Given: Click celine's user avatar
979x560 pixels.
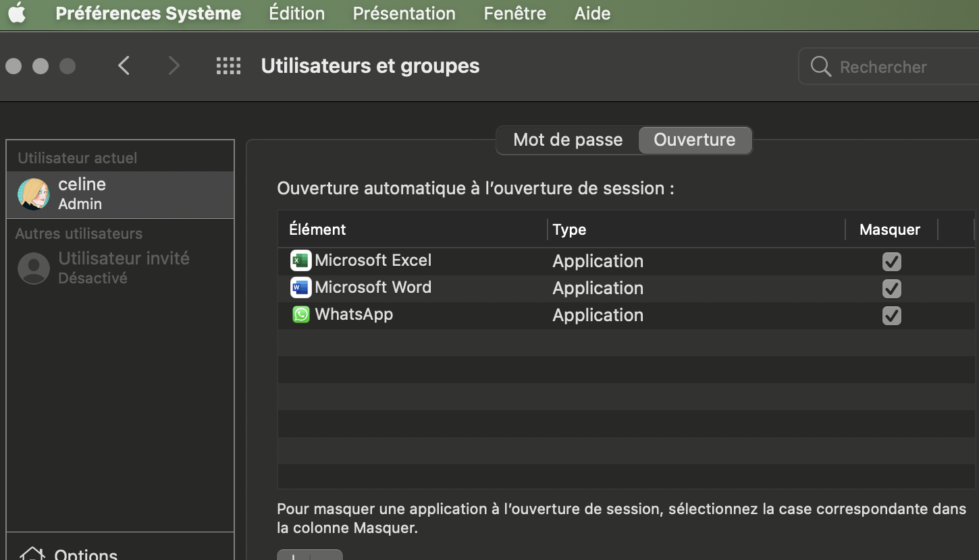Looking at the screenshot, I should [34, 194].
